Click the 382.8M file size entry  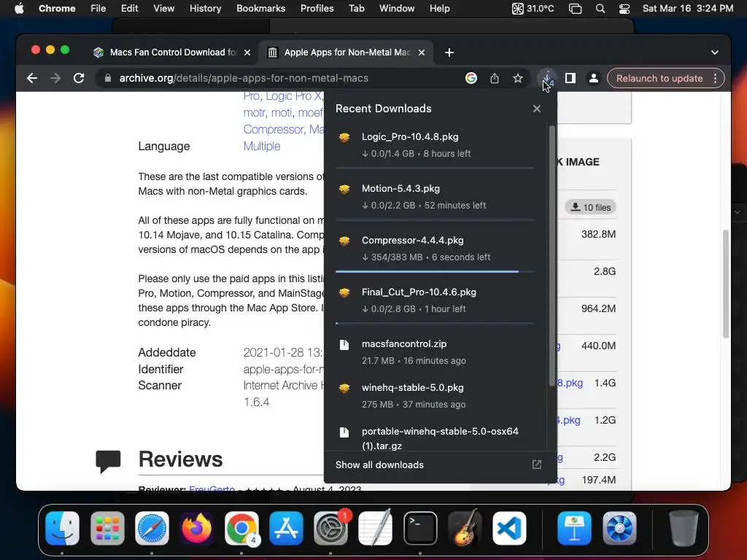pyautogui.click(x=598, y=234)
